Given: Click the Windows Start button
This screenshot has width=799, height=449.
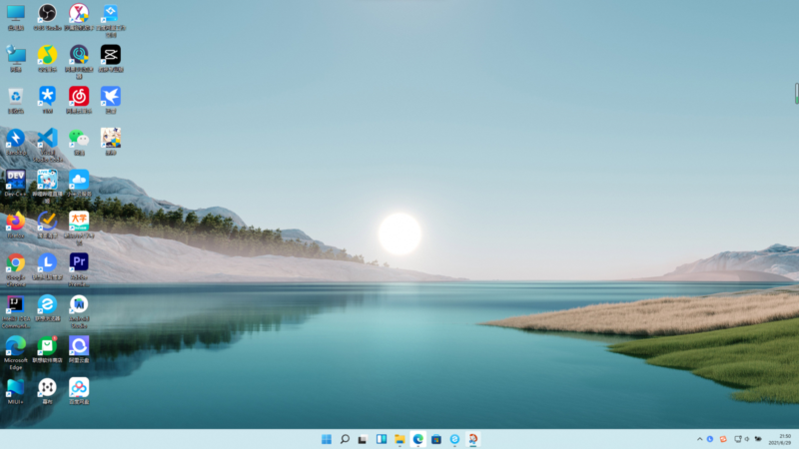Looking at the screenshot, I should point(326,439).
